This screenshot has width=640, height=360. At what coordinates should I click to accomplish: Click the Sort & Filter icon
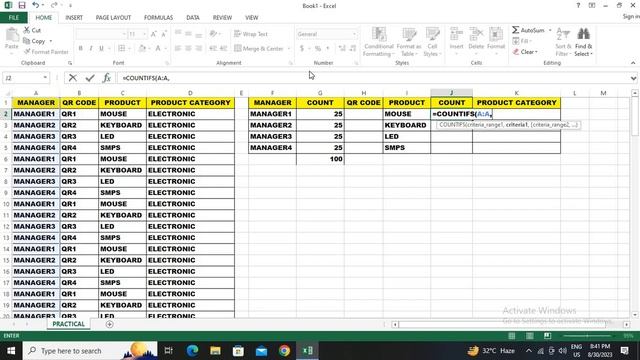click(563, 35)
